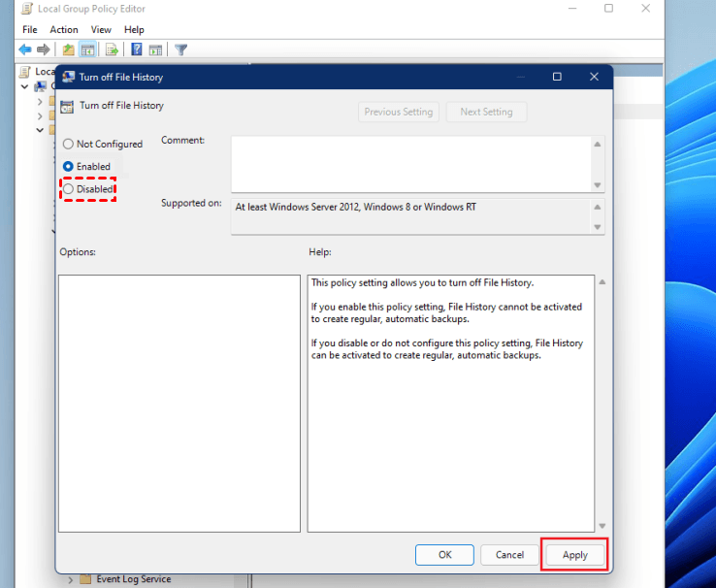
Task: Click the Back arrow toolbar icon
Action: pos(25,49)
